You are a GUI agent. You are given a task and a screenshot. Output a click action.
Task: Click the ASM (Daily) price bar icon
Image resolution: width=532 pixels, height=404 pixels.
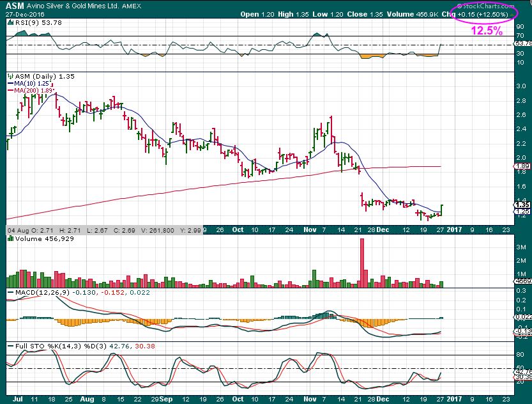[10, 76]
